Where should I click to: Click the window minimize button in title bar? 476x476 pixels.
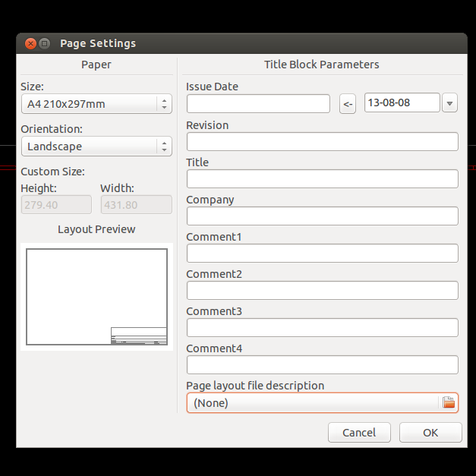45,44
